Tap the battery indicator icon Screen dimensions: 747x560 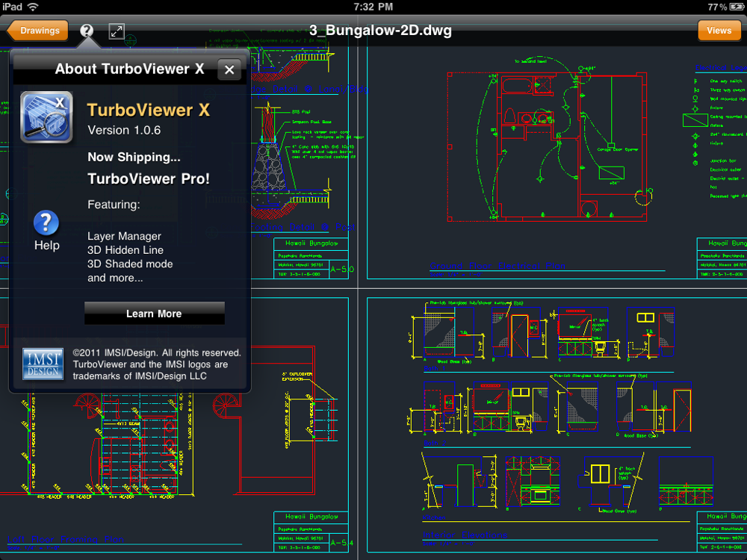tap(737, 7)
